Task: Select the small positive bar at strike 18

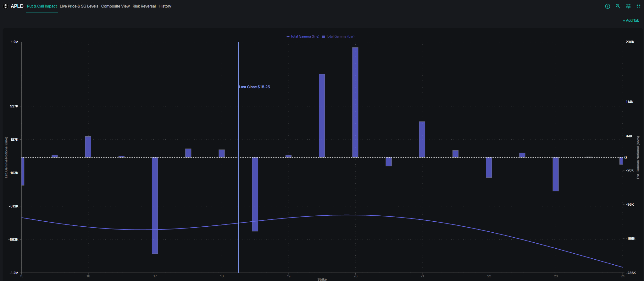Action: click(222, 153)
